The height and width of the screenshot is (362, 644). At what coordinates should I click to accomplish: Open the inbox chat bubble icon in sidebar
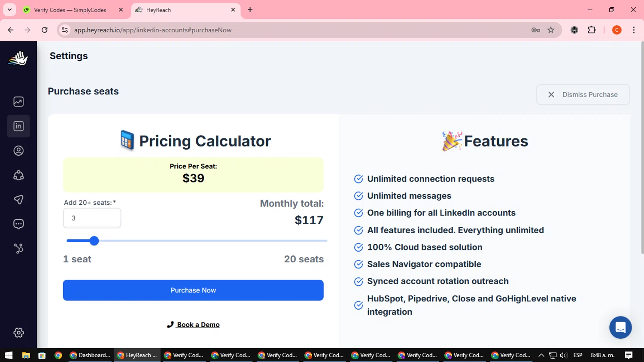[18, 224]
